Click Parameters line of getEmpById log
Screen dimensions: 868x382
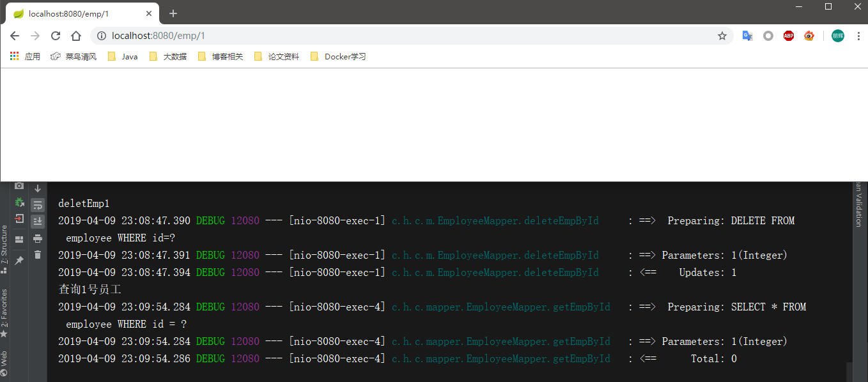pyautogui.click(x=422, y=341)
